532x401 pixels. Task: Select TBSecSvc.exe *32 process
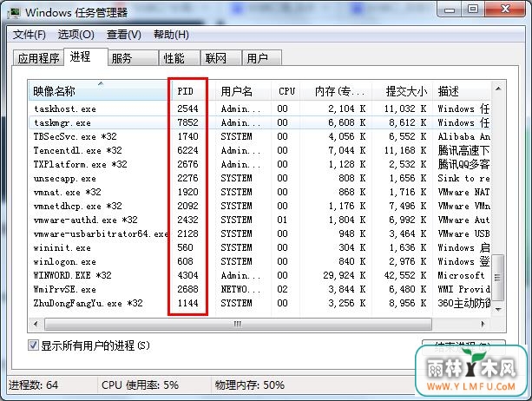[259, 136]
